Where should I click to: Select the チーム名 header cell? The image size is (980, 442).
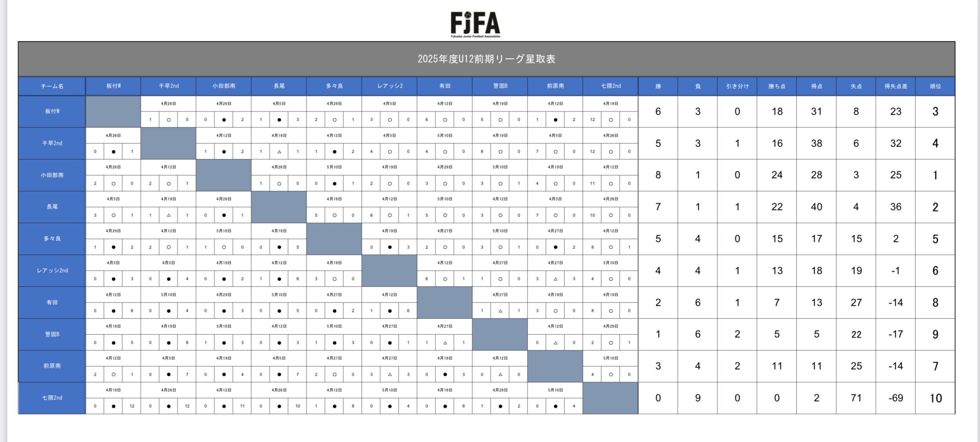pos(52,86)
